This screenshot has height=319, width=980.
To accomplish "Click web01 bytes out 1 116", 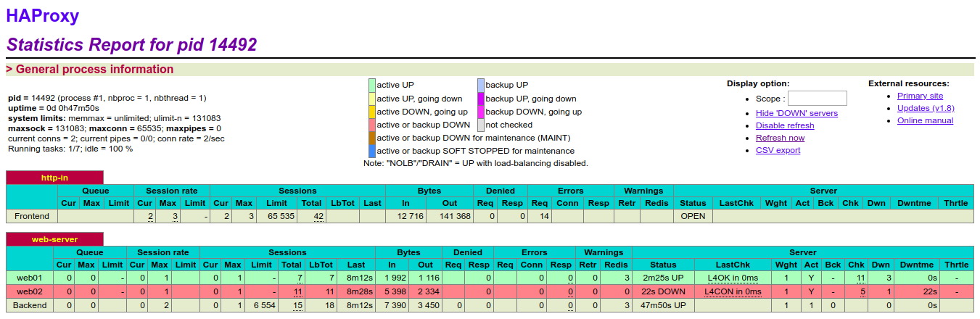I will click(x=429, y=278).
